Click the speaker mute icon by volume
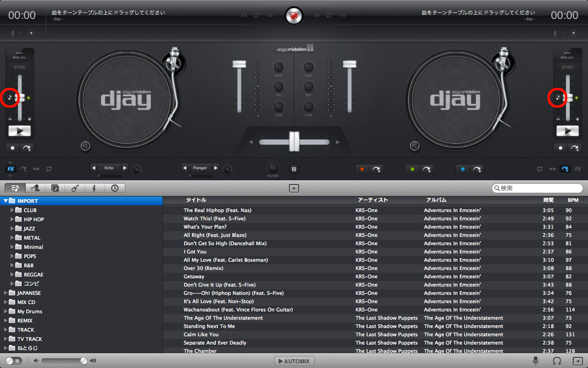 click(x=36, y=361)
